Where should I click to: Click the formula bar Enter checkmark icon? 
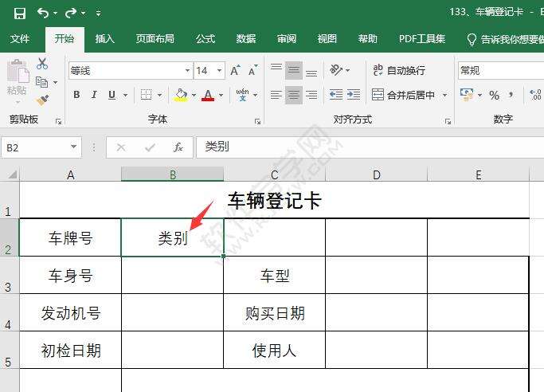point(150,147)
